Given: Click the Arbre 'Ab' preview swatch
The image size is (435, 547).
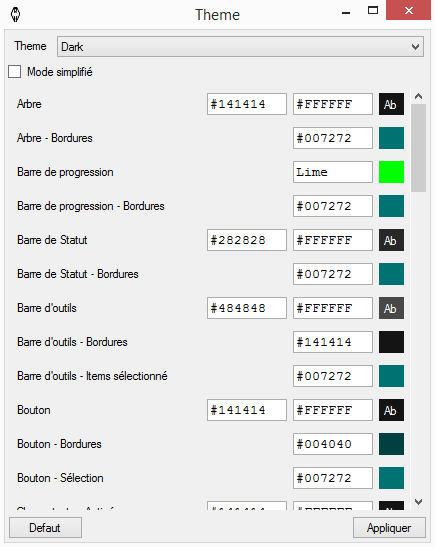Looking at the screenshot, I should tap(391, 104).
